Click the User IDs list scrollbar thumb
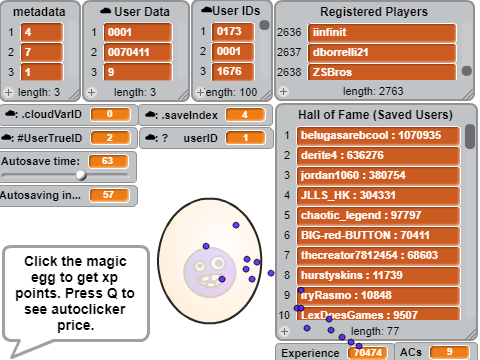Screen dimensions: 480x360 click(x=264, y=25)
